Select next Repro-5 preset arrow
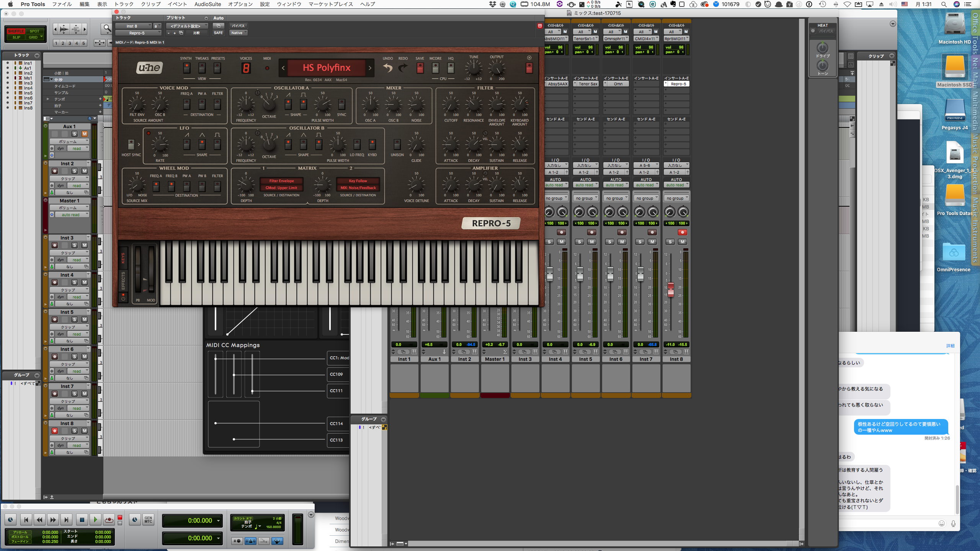The height and width of the screenshot is (551, 980). (370, 68)
